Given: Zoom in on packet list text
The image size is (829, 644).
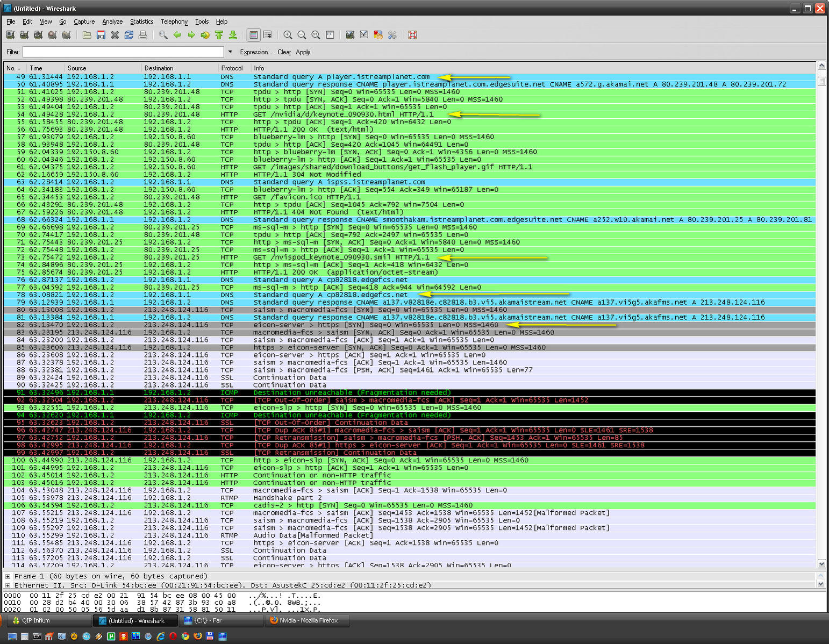Looking at the screenshot, I should click(288, 35).
